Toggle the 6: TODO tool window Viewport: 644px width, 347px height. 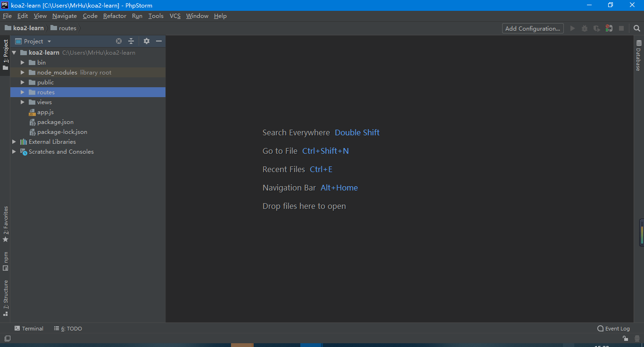(68, 329)
